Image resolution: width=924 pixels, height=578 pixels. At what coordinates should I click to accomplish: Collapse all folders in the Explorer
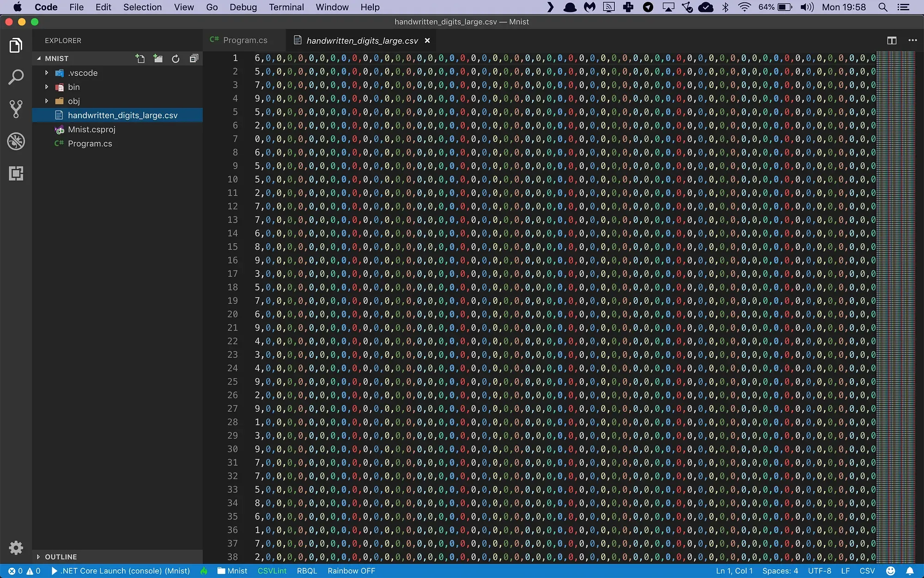[194, 58]
